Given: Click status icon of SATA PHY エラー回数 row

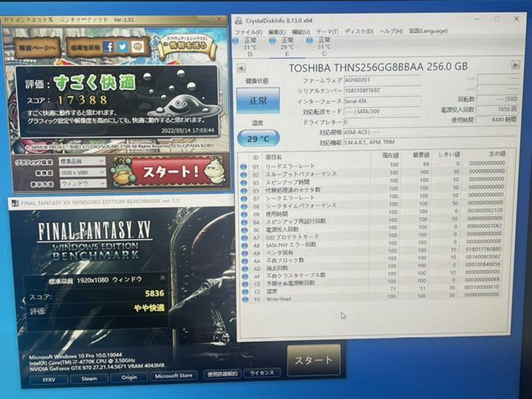Looking at the screenshot, I should (x=245, y=245).
